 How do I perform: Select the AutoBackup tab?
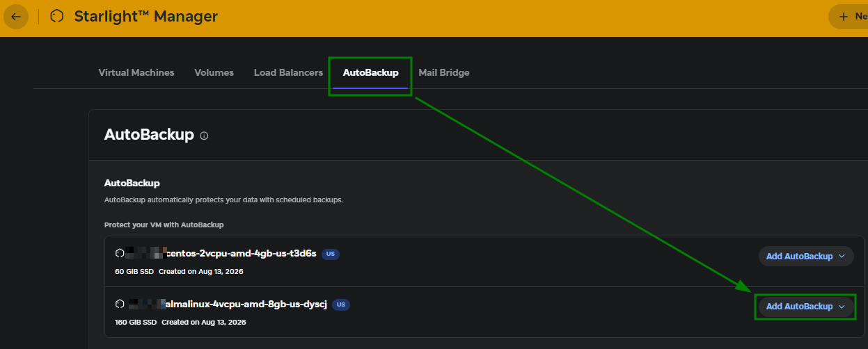[x=370, y=72]
